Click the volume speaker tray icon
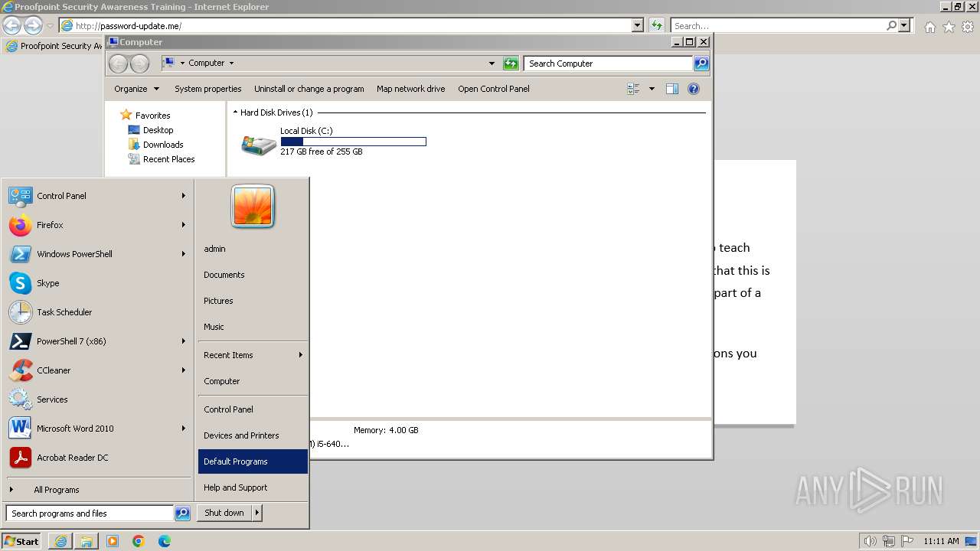This screenshot has height=551, width=980. tap(870, 541)
